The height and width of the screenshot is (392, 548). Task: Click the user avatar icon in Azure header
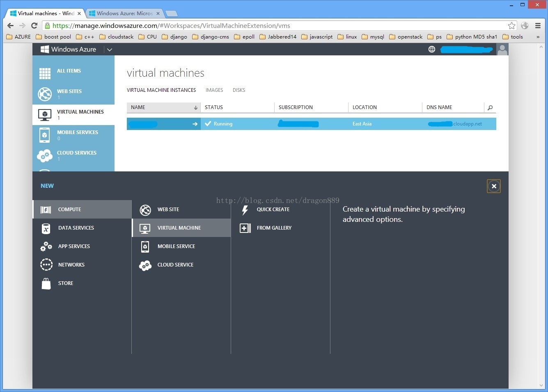[502, 50]
